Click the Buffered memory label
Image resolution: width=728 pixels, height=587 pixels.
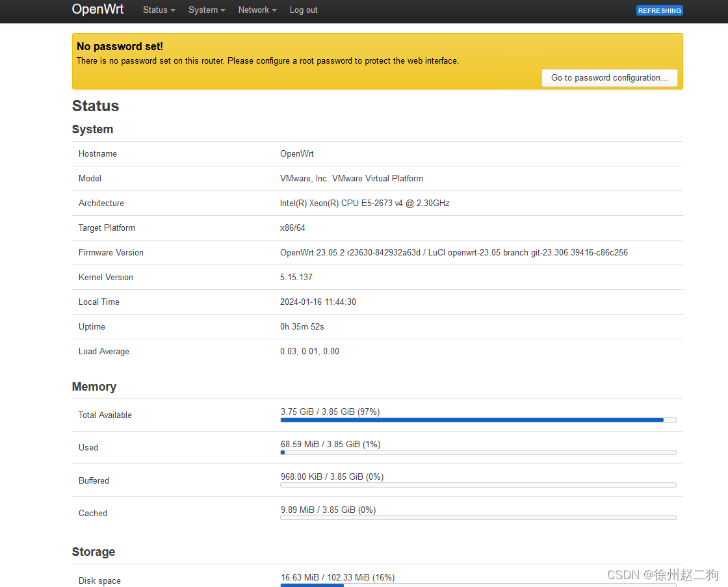(x=94, y=480)
